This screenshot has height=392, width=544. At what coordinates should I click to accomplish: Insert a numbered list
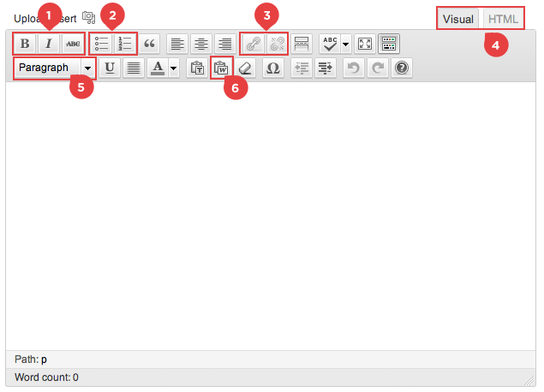click(125, 43)
